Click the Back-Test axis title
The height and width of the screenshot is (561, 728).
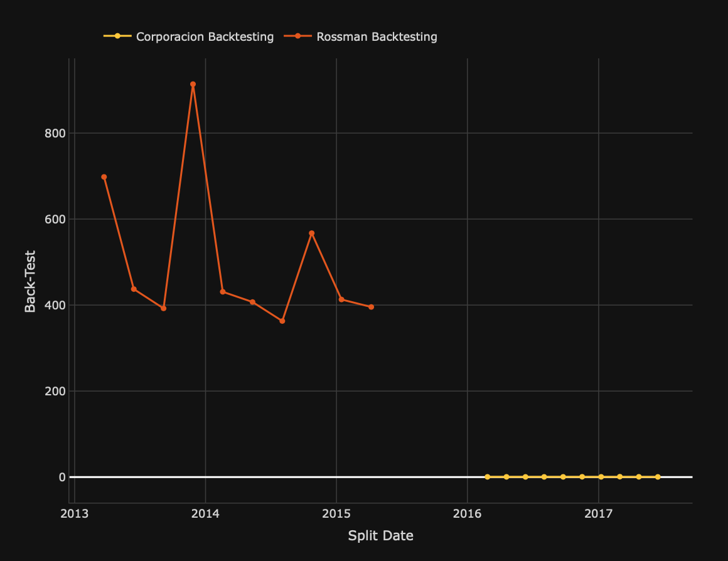click(x=30, y=281)
